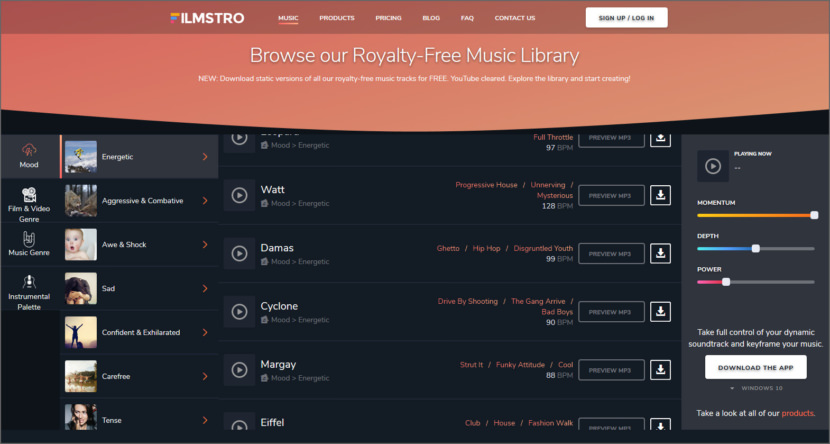Open the Products nav item
Screen dimensions: 830x444
[337, 18]
